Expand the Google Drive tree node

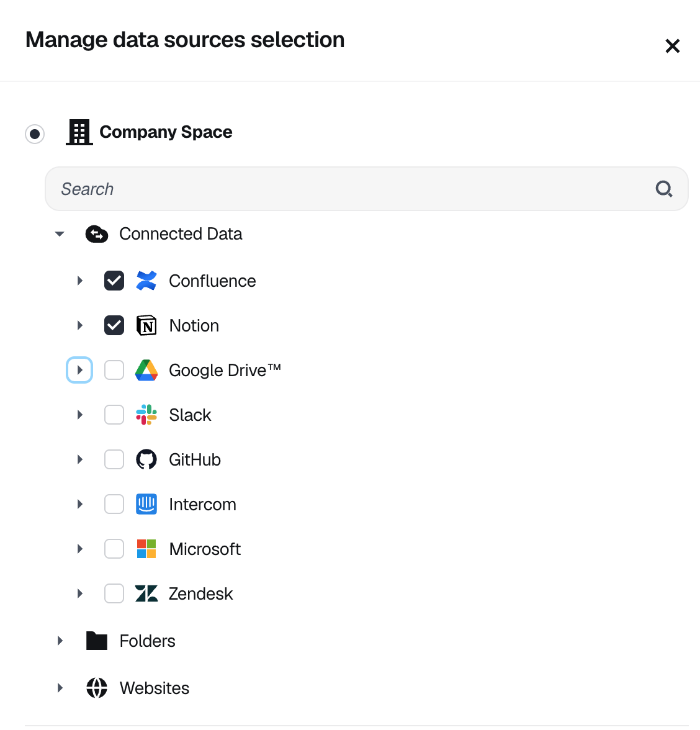[79, 370]
